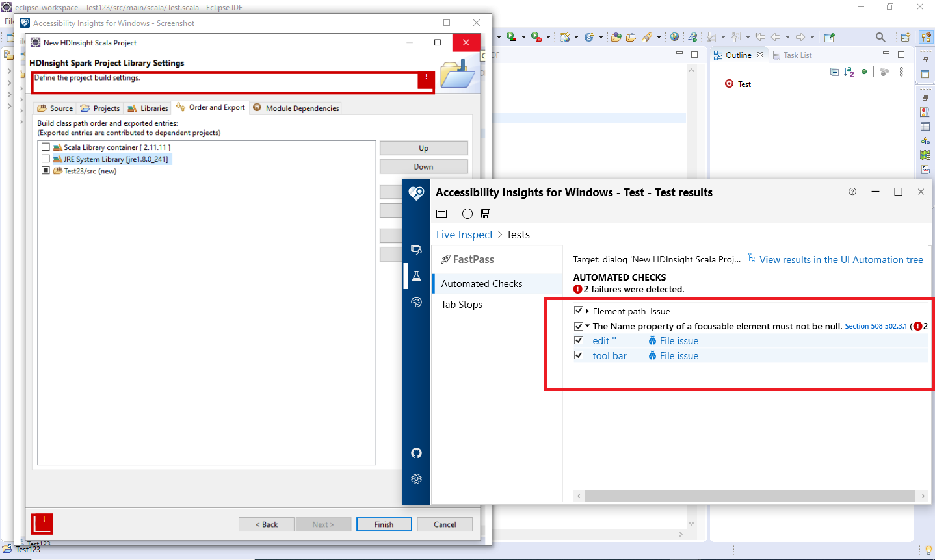The width and height of the screenshot is (935, 560).
Task: Uncheck the tool bar failure checkbox
Action: click(579, 355)
